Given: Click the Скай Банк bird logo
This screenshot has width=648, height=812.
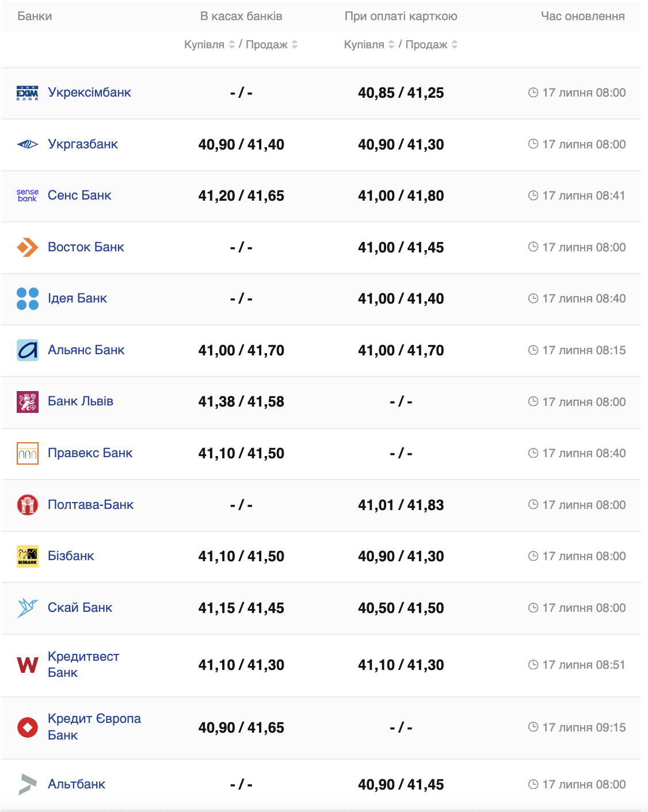Looking at the screenshot, I should point(28,608).
